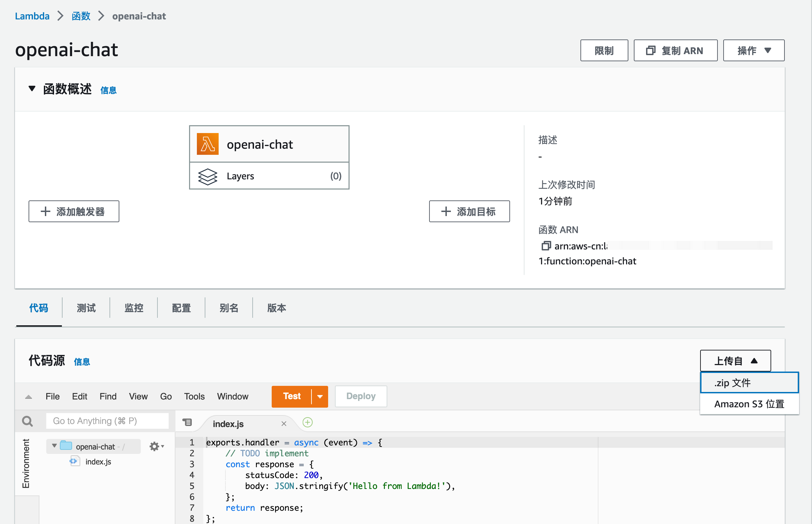Screen dimensions: 812x524
Task: Open the View menu in code editor
Action: (x=138, y=396)
